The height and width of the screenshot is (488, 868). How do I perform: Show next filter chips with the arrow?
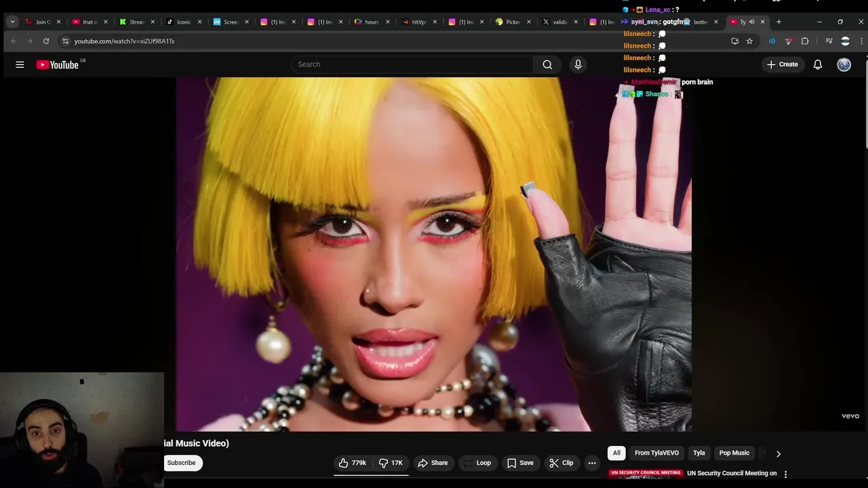778,453
